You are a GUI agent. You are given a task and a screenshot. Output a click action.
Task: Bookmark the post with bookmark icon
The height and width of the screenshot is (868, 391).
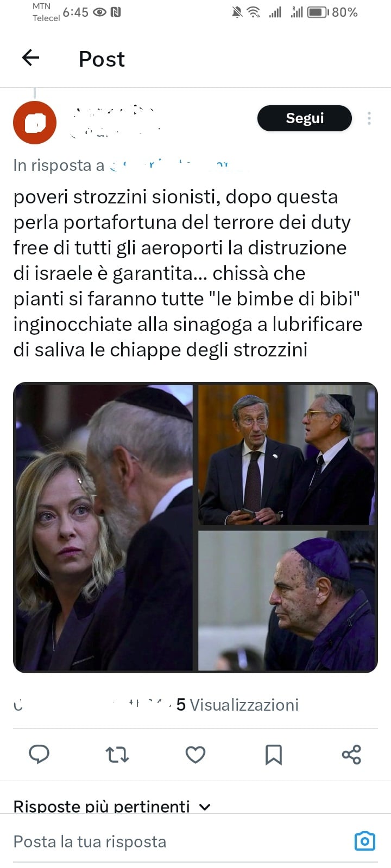(274, 754)
